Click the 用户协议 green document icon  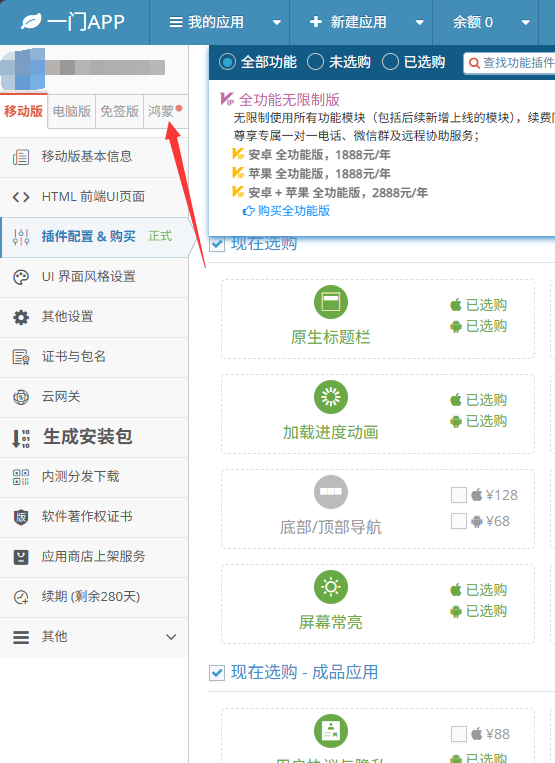point(331,731)
